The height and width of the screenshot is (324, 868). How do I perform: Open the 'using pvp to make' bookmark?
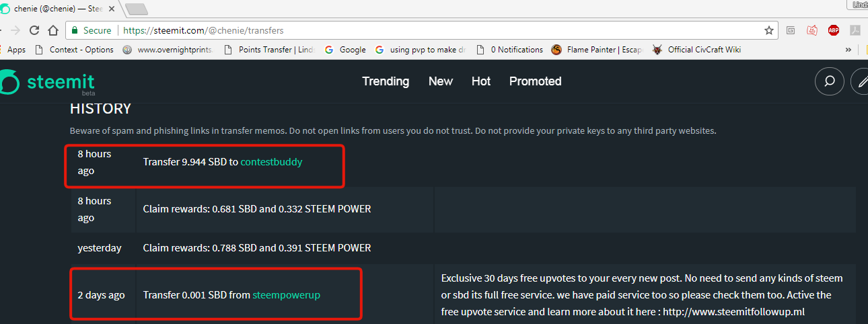421,50
